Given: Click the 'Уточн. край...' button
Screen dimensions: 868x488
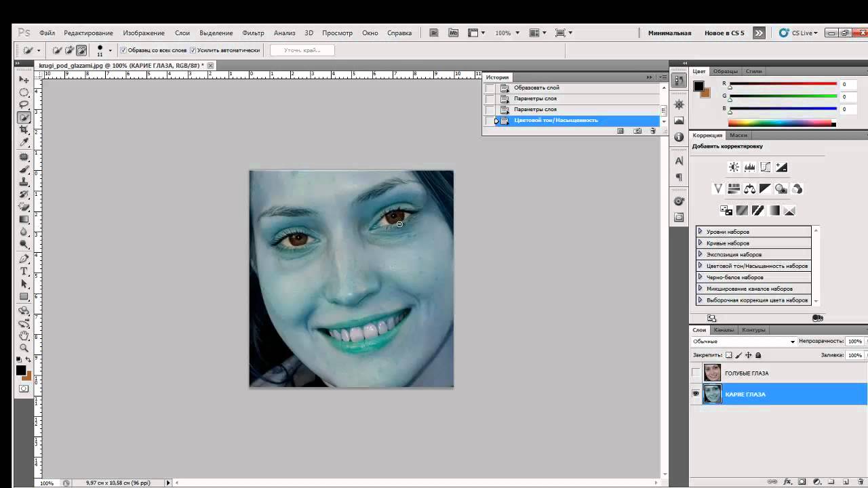Looking at the screenshot, I should [x=302, y=50].
